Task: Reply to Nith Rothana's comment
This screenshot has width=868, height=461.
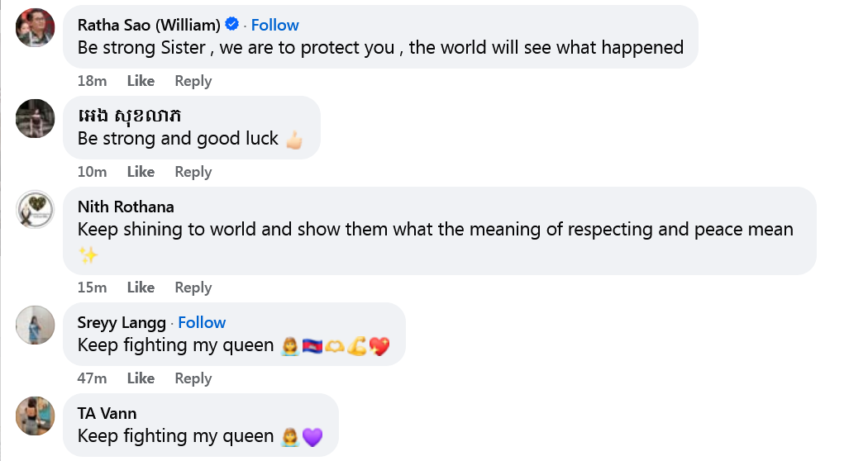Action: coord(193,288)
